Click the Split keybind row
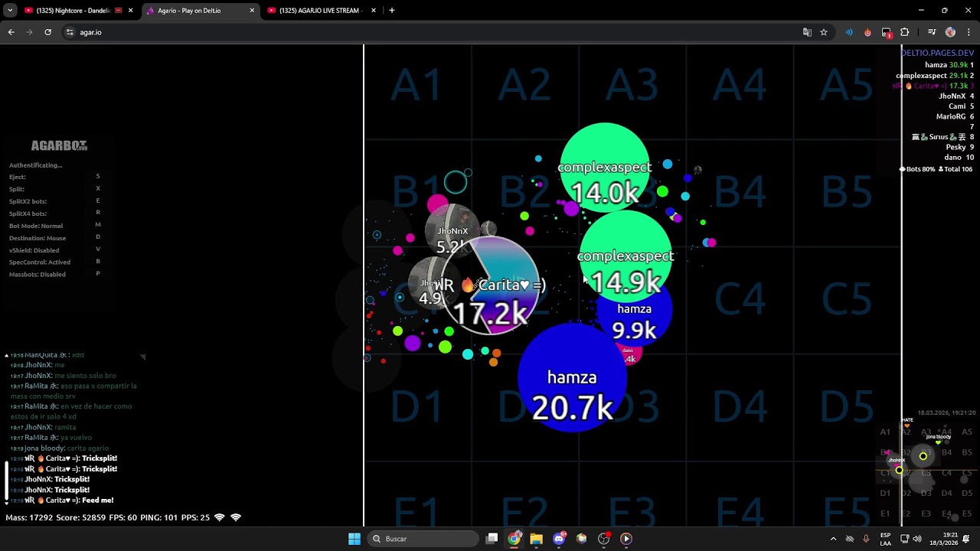This screenshot has height=551, width=980. point(54,189)
